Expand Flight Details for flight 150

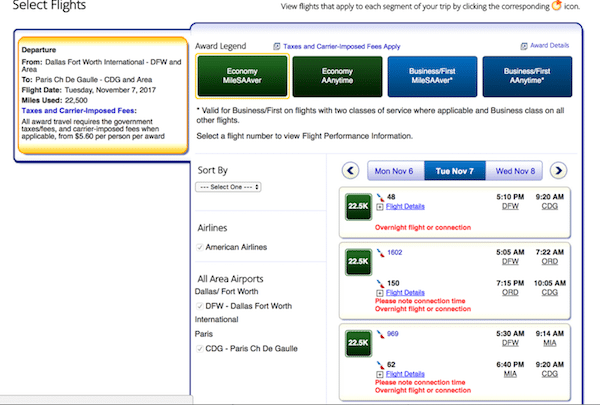tap(380, 293)
